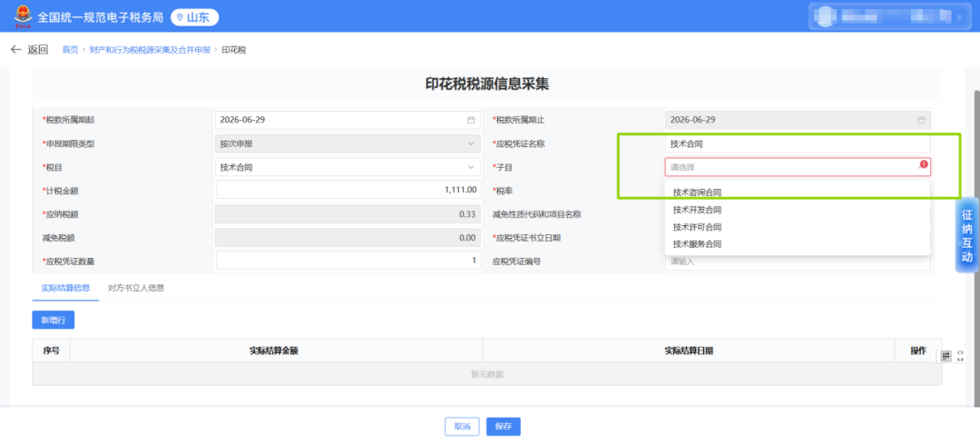This screenshot has width=980, height=444.
Task: Click the 返回 back arrow
Action: (x=15, y=50)
